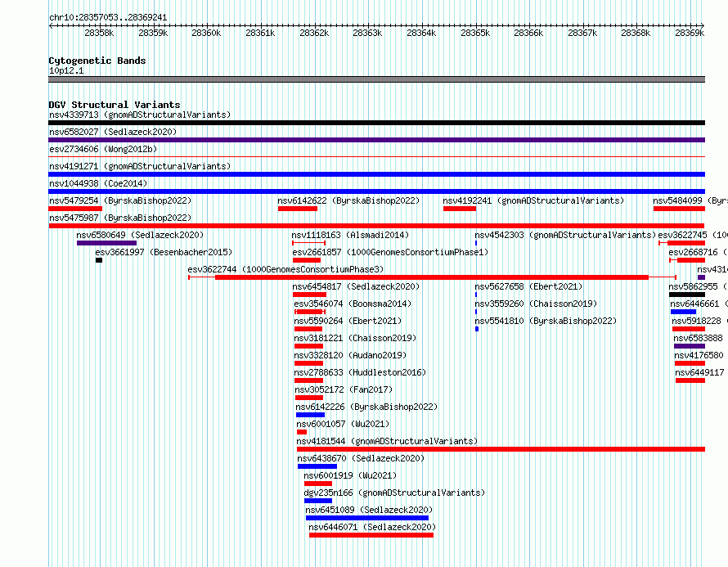Select nsv4191271 gnomADStructuralVariants label
The height and width of the screenshot is (567, 728).
point(140,166)
